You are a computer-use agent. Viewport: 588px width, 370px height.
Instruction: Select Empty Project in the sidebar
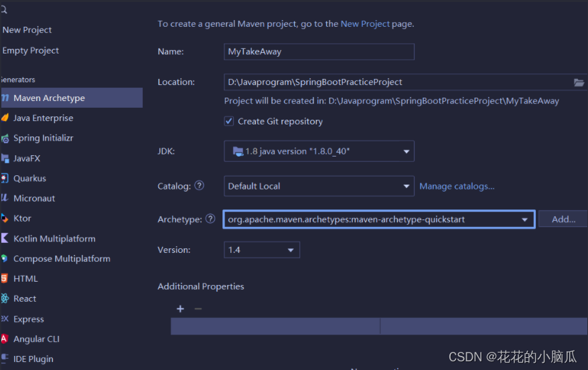tap(31, 51)
